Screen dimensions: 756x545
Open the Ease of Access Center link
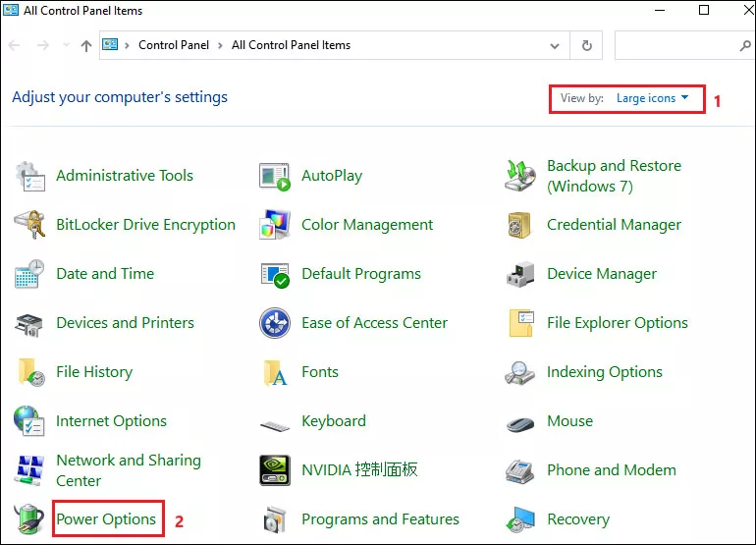tap(375, 323)
